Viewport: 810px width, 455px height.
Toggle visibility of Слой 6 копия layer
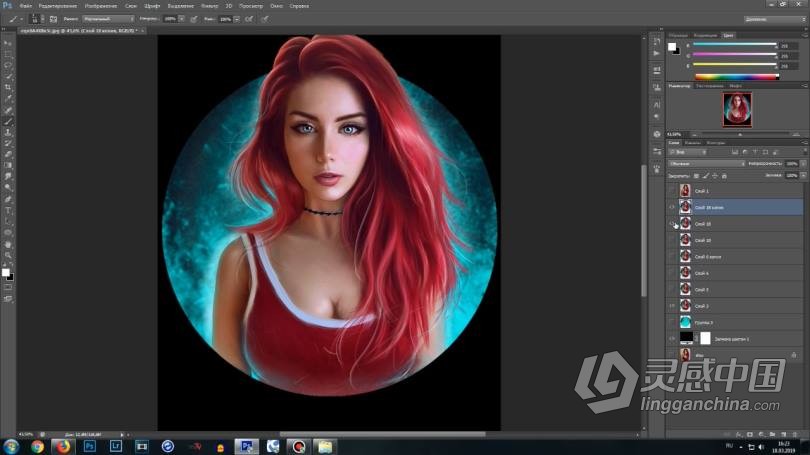(672, 257)
